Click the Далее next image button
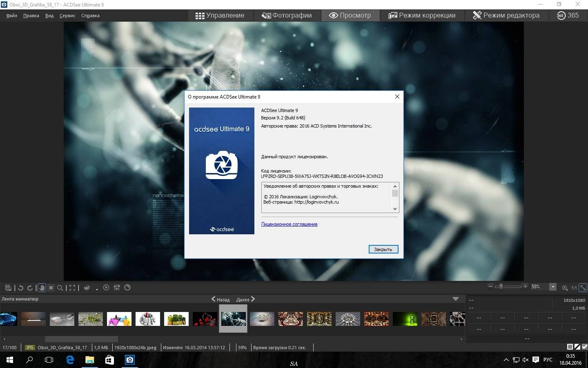Viewport: 588px width, 368px height. (x=245, y=299)
